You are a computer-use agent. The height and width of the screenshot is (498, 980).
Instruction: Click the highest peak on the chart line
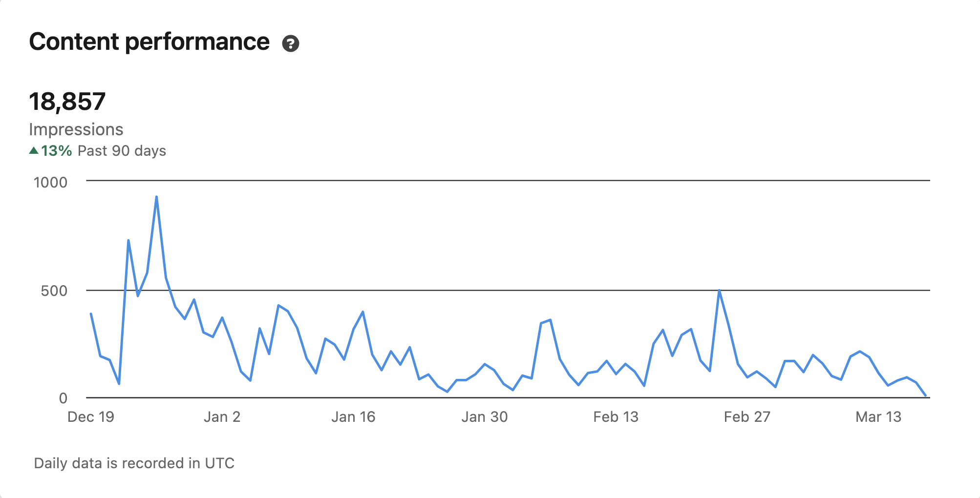156,197
